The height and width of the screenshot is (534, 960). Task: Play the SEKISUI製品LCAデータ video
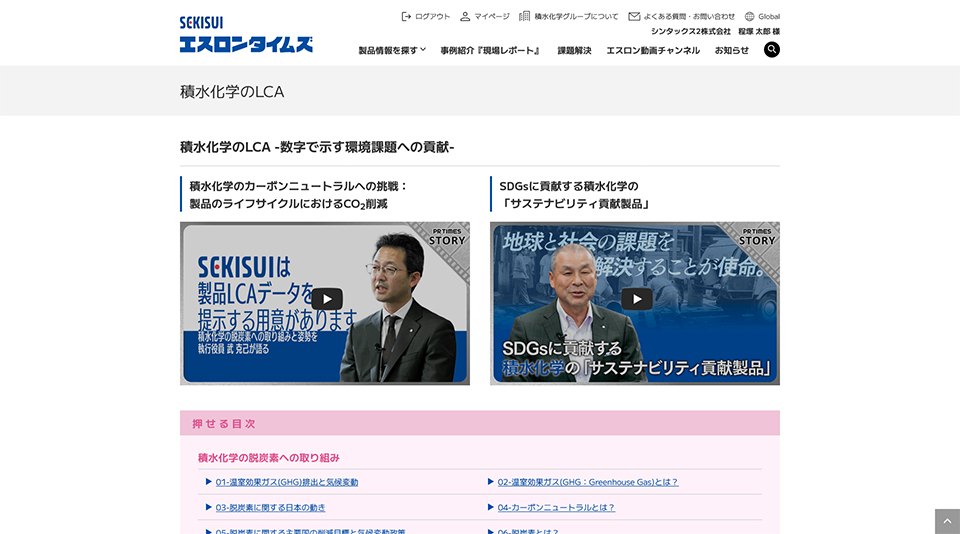pos(327,299)
